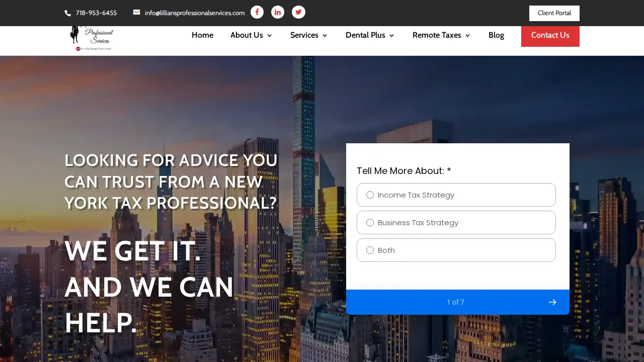Screen dimensions: 644x362
Task: Open the LinkedIn social icon
Action: coord(278,12)
